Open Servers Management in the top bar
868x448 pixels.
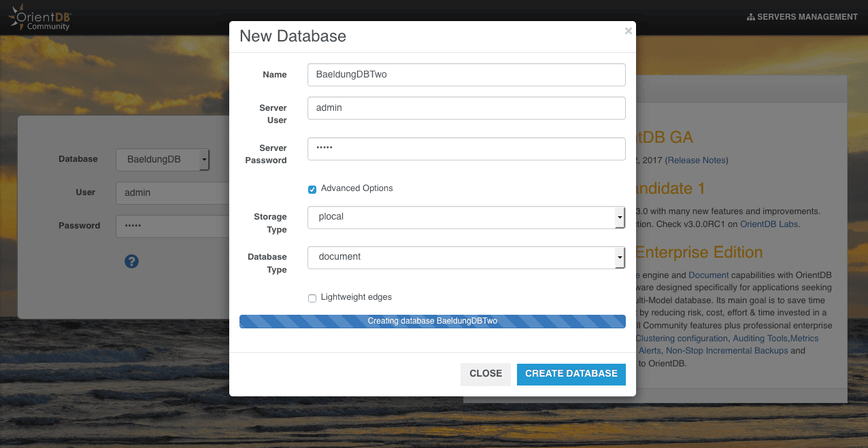click(802, 17)
